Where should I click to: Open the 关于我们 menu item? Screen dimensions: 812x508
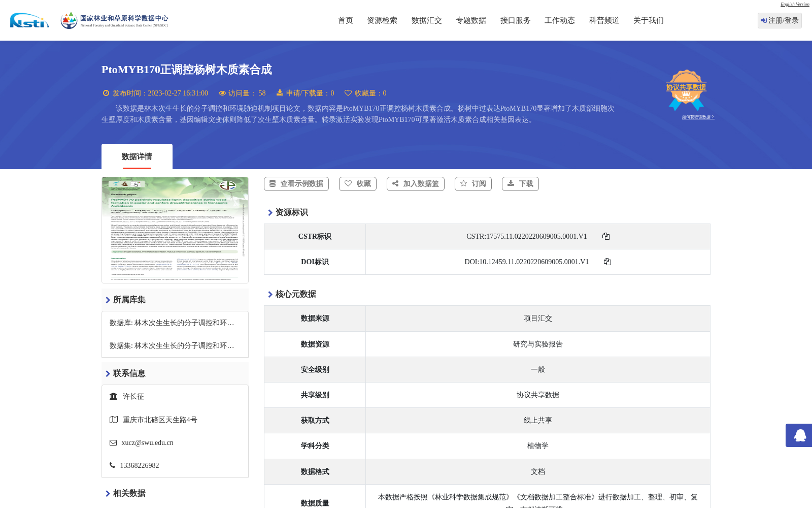[x=649, y=20]
